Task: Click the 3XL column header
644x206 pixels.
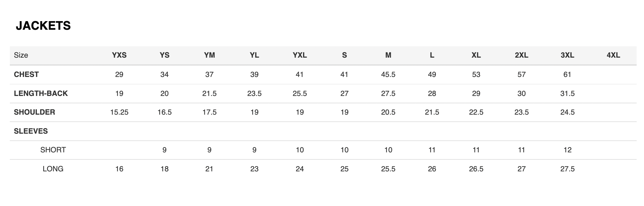Action: point(567,55)
